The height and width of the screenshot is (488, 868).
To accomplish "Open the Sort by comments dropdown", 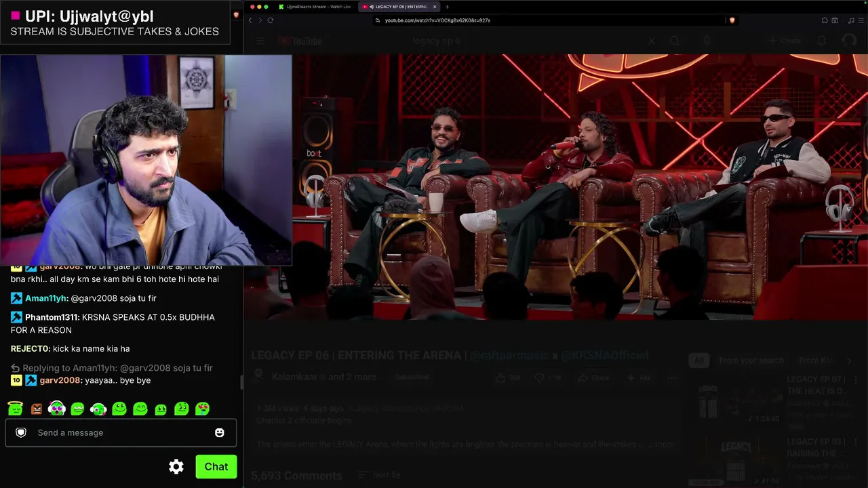I will (x=380, y=475).
